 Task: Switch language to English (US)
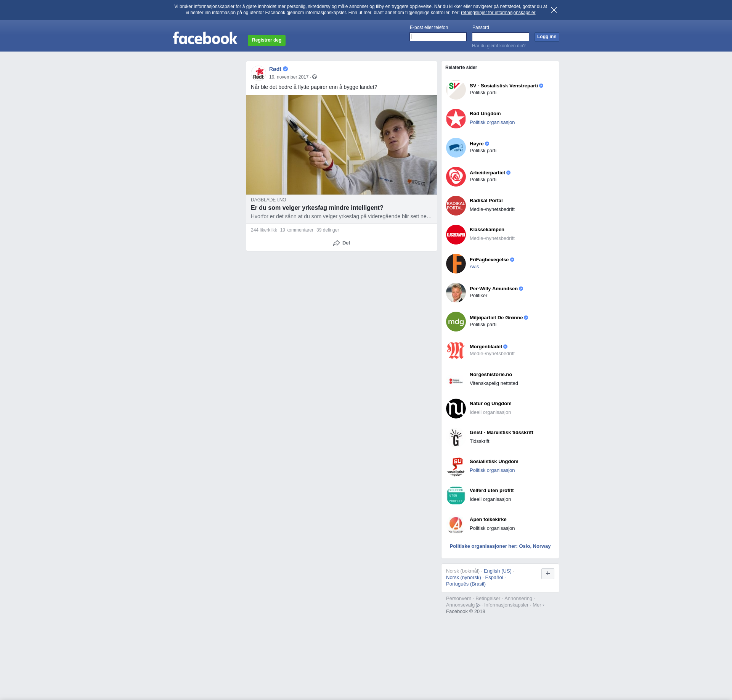[497, 571]
